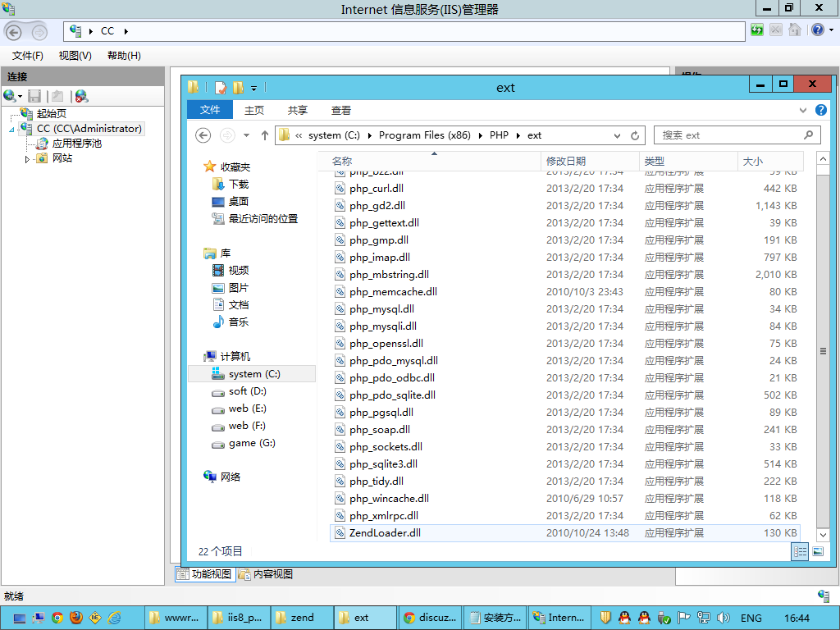Click the IIS refresh page icon
840x630 pixels.
point(757,30)
